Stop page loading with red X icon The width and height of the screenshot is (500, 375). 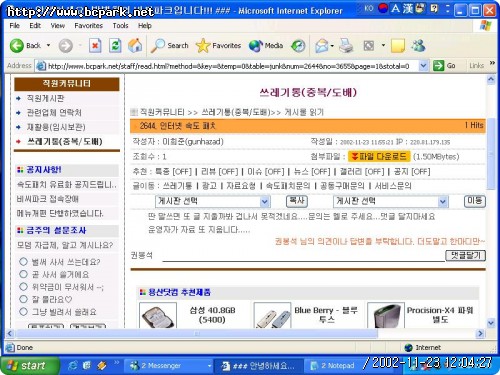[x=95, y=46]
